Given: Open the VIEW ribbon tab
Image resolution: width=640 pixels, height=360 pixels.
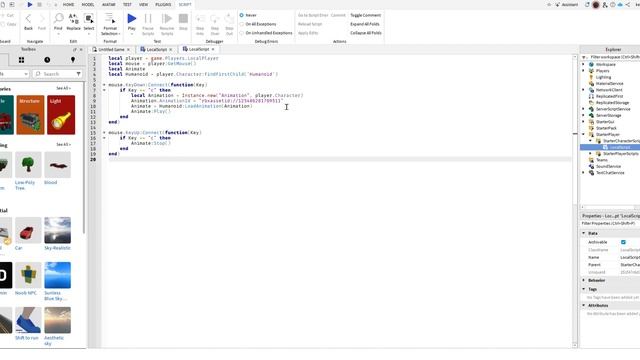Looking at the screenshot, I should [144, 4].
